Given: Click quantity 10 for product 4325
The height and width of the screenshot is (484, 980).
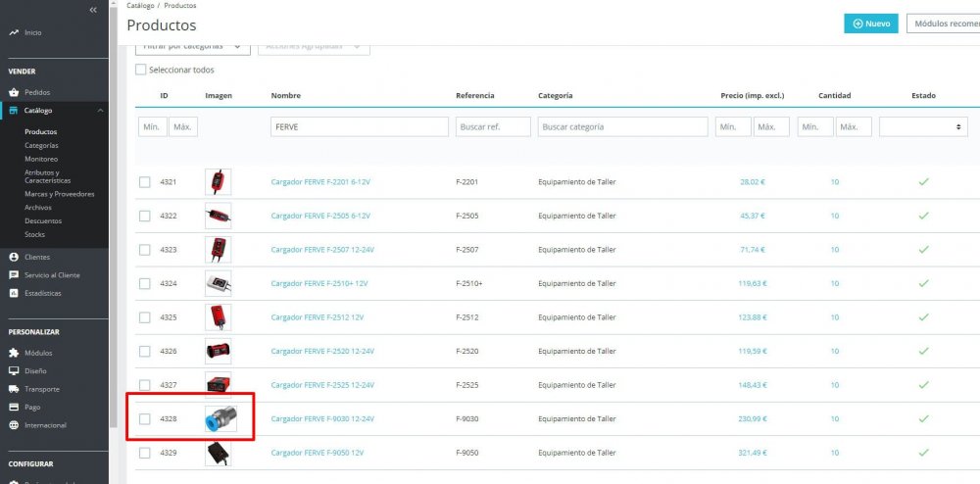Looking at the screenshot, I should tap(834, 317).
